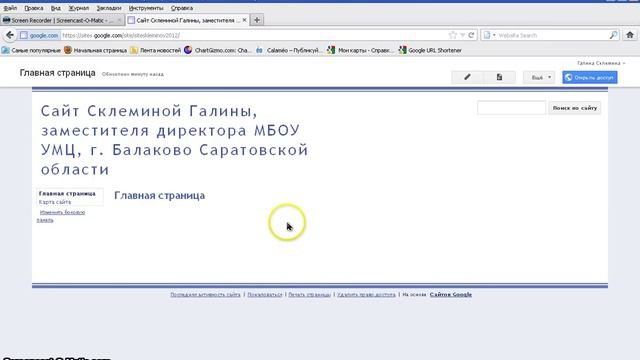Image resolution: width=640 pixels, height=360 pixels.
Task: Click the reload page icon
Action: pyautogui.click(x=471, y=35)
